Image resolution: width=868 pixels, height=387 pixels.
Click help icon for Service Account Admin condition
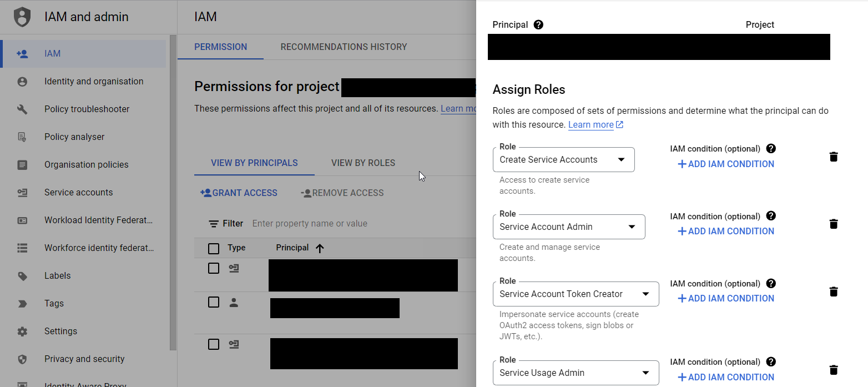[771, 216]
